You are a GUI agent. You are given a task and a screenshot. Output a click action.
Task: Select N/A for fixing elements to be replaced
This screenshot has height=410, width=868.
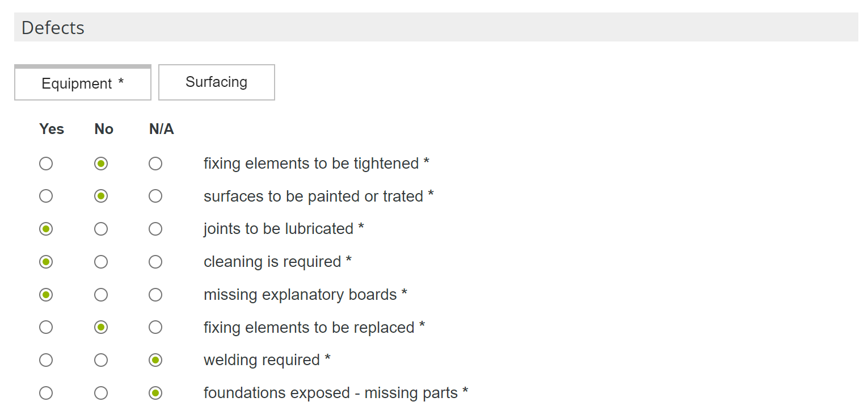155,328
